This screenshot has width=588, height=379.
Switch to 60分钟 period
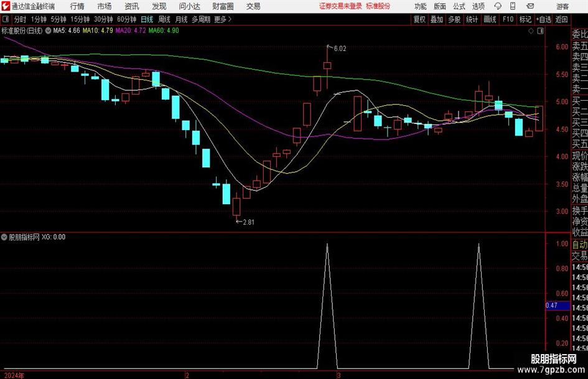[x=127, y=19]
